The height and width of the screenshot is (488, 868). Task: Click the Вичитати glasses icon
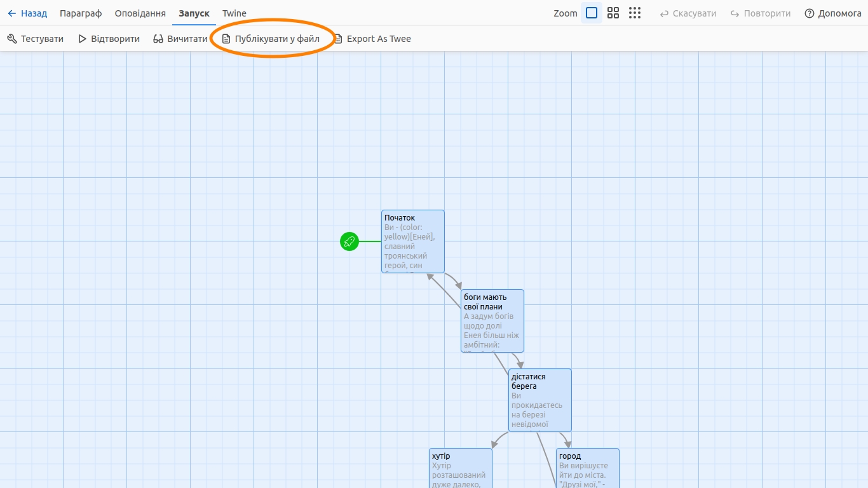pyautogui.click(x=158, y=39)
